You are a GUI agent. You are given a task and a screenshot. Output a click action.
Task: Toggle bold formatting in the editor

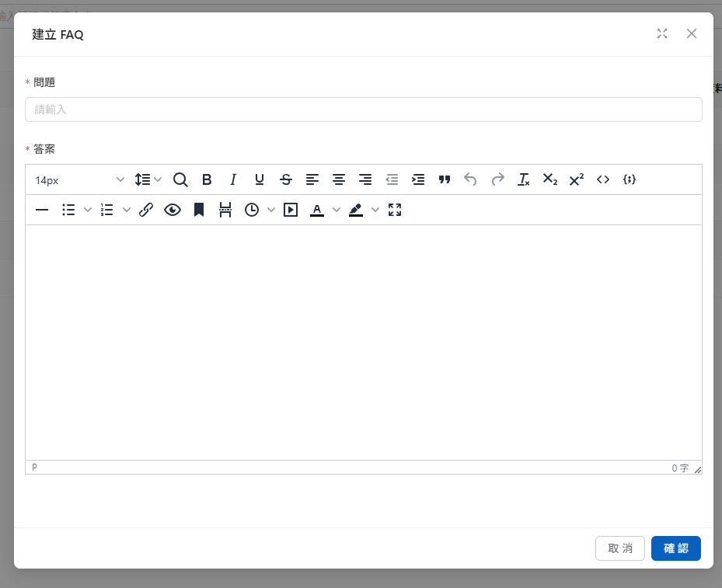207,179
